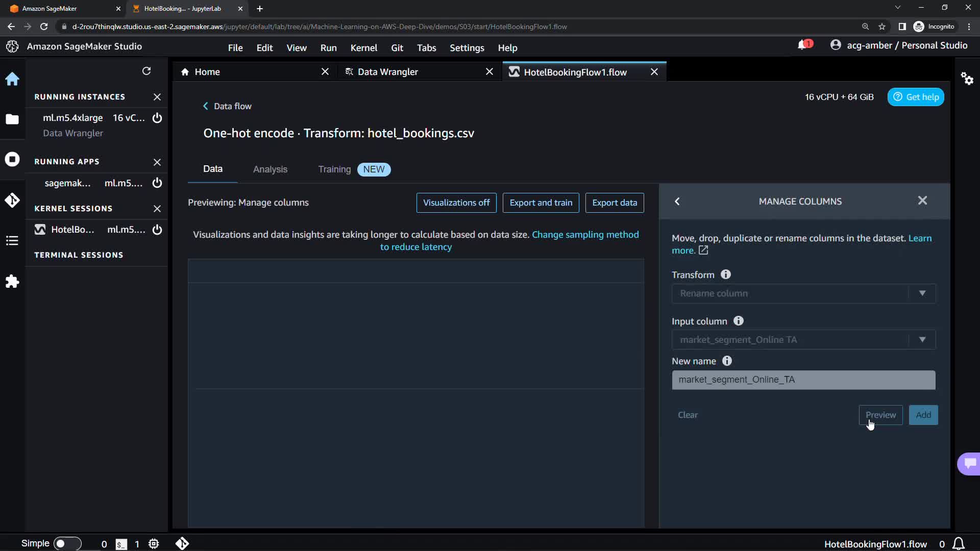This screenshot has width=980, height=551.
Task: Click the New name text field
Action: [x=803, y=380]
